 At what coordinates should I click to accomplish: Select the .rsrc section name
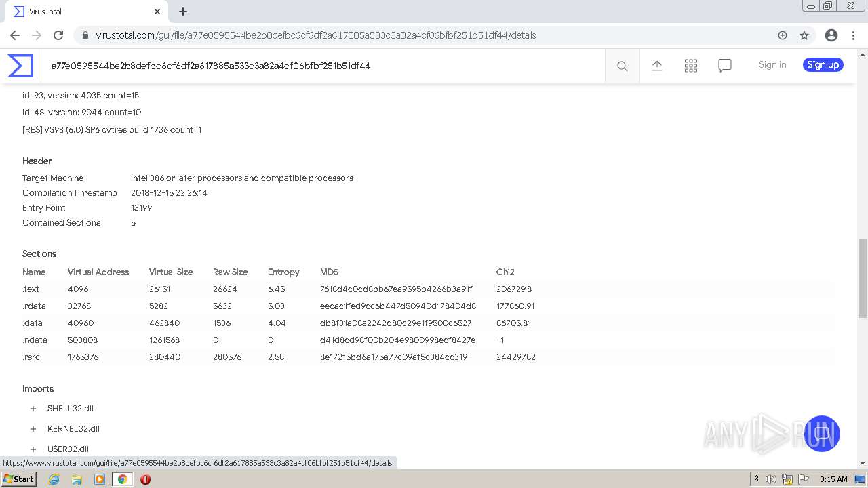point(31,357)
